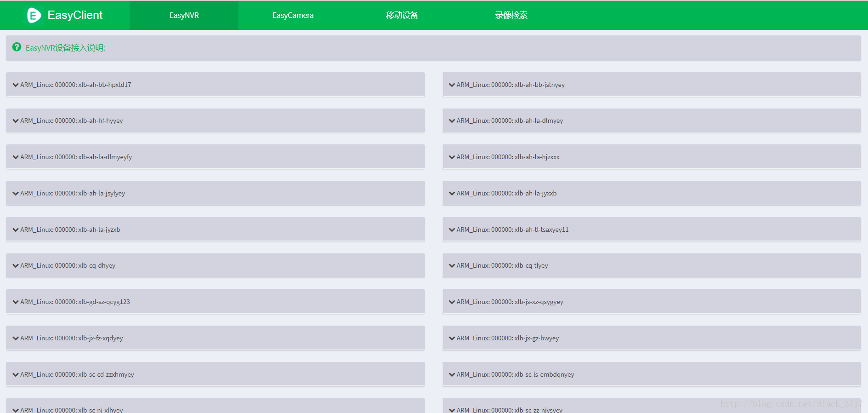Click the green help question-mark icon
The image size is (868, 413).
[x=17, y=47]
